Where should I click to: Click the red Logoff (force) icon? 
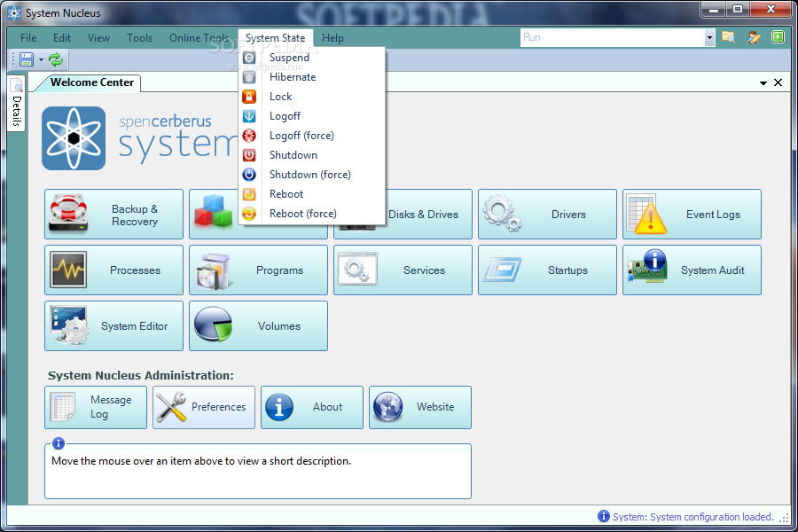click(x=249, y=136)
